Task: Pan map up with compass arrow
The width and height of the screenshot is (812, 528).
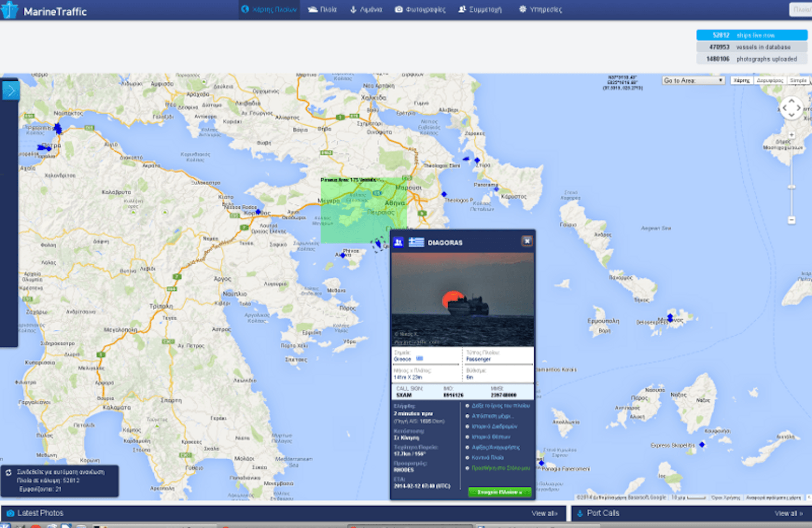Action: click(791, 101)
